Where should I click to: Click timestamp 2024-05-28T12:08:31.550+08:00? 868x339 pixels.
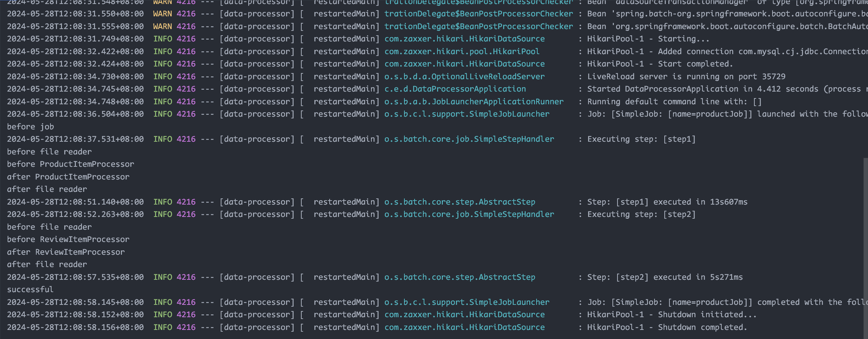pyautogui.click(x=76, y=14)
